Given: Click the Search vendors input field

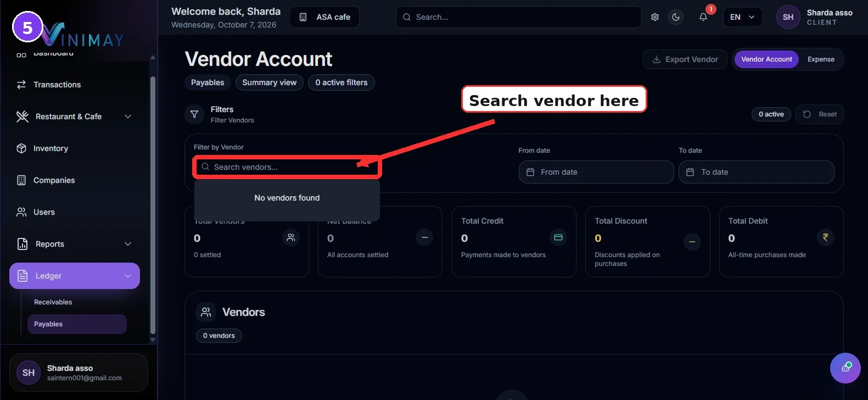Looking at the screenshot, I should (x=287, y=167).
